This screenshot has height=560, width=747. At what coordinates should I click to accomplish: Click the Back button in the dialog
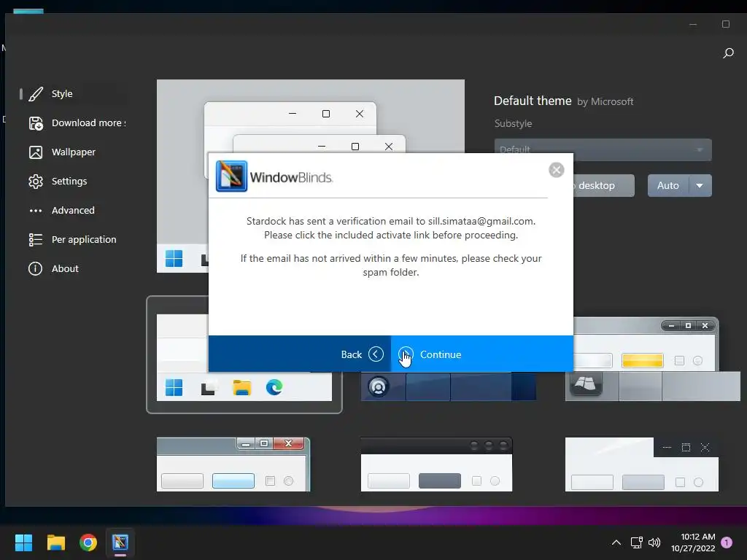(300, 354)
